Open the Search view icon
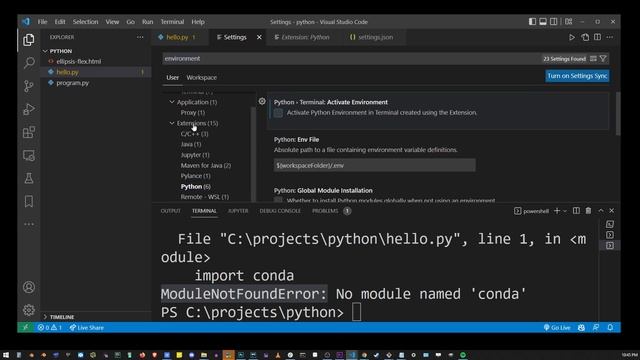 [x=29, y=62]
